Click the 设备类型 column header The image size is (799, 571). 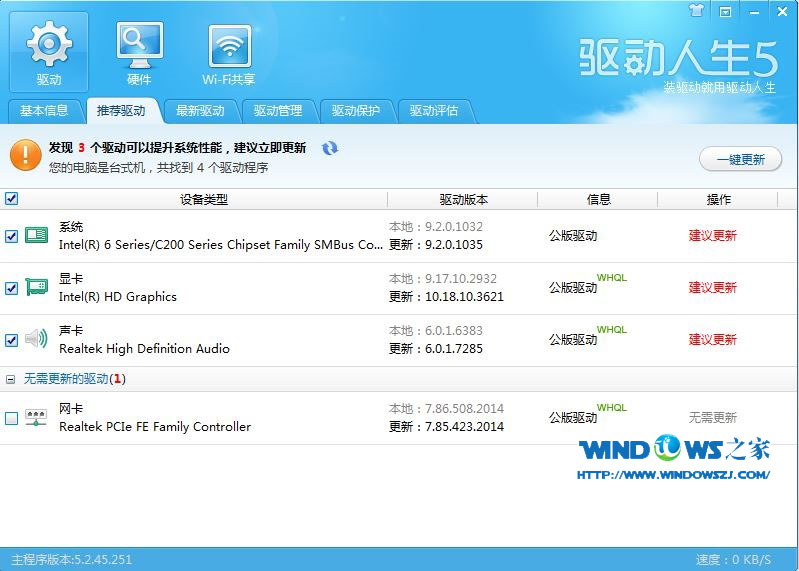click(x=204, y=200)
